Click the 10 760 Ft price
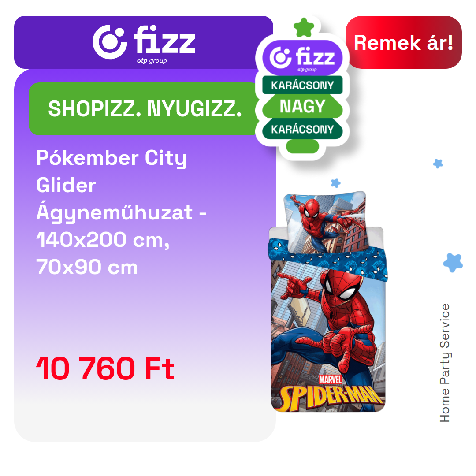 (x=105, y=368)
